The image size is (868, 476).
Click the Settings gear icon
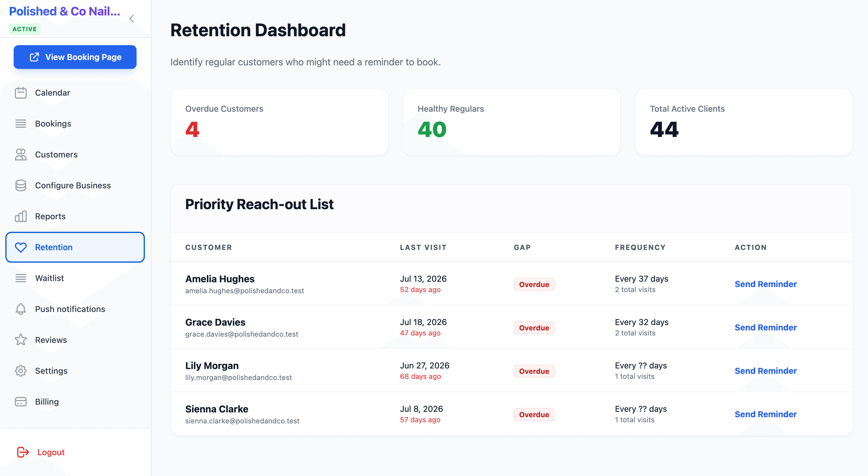tap(20, 371)
